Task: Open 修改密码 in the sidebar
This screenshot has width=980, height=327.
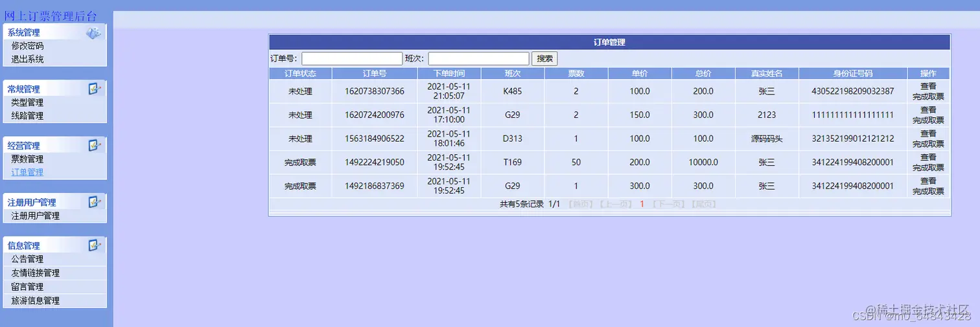Action: (x=27, y=46)
